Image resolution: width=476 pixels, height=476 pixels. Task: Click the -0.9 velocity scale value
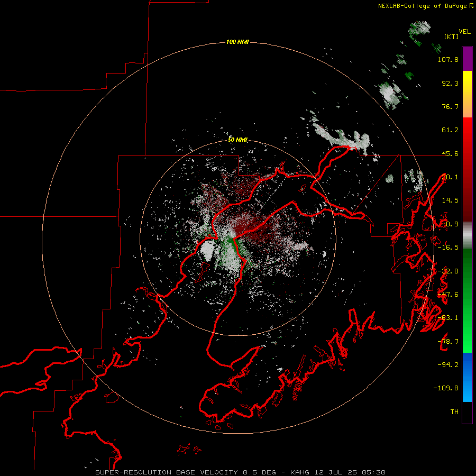(450, 224)
